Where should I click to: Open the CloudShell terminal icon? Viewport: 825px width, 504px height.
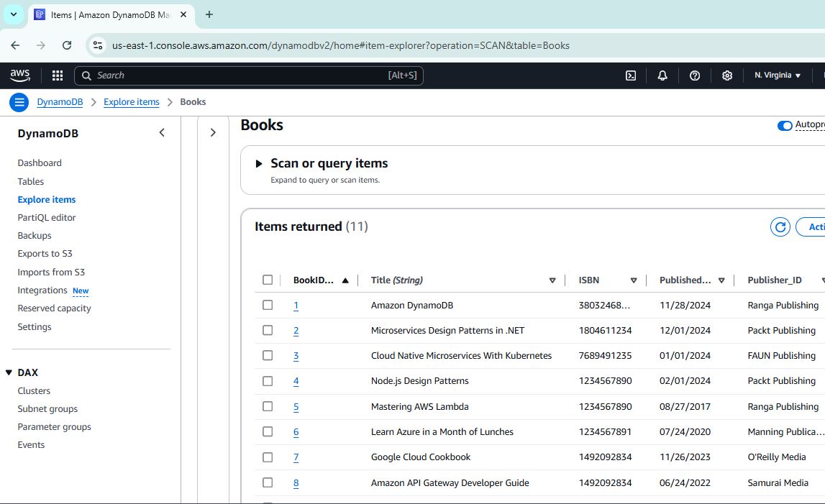pos(630,75)
